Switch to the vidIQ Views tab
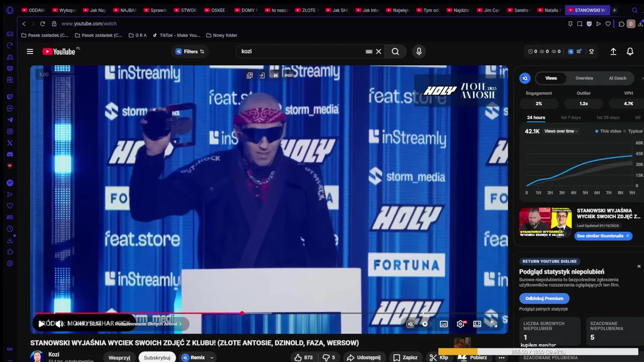The width and height of the screenshot is (644, 362). pyautogui.click(x=551, y=78)
